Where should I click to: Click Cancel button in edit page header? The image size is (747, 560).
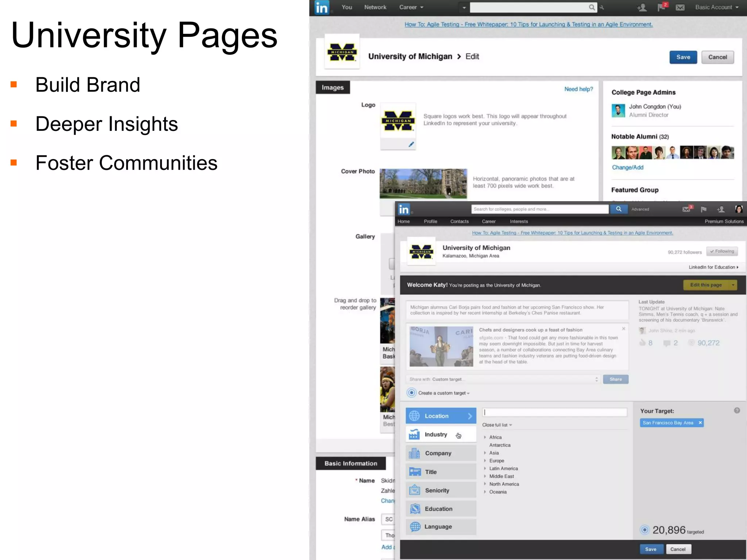[x=717, y=57]
